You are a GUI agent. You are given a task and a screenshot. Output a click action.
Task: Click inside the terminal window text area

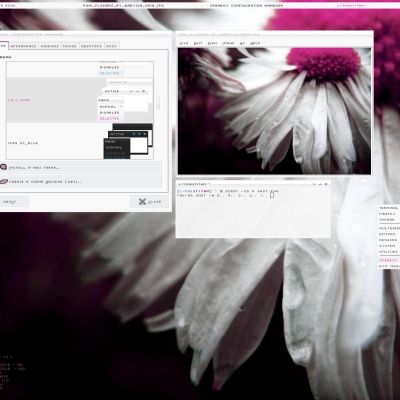[253, 212]
